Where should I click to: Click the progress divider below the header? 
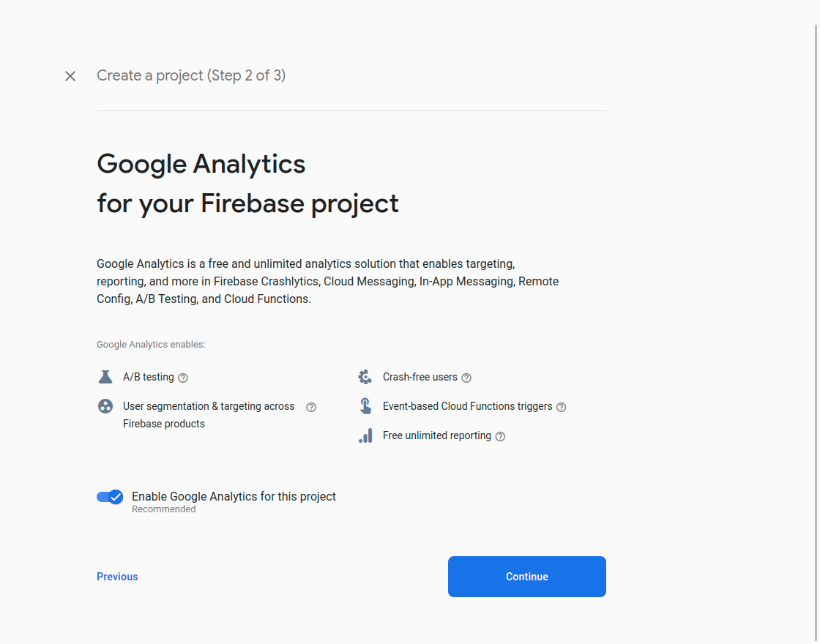[x=351, y=110]
